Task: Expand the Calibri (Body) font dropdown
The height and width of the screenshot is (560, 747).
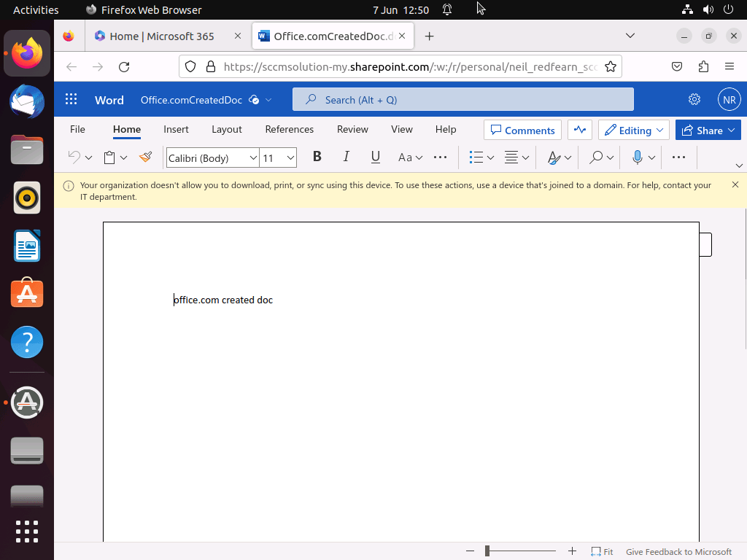Action: pos(253,157)
